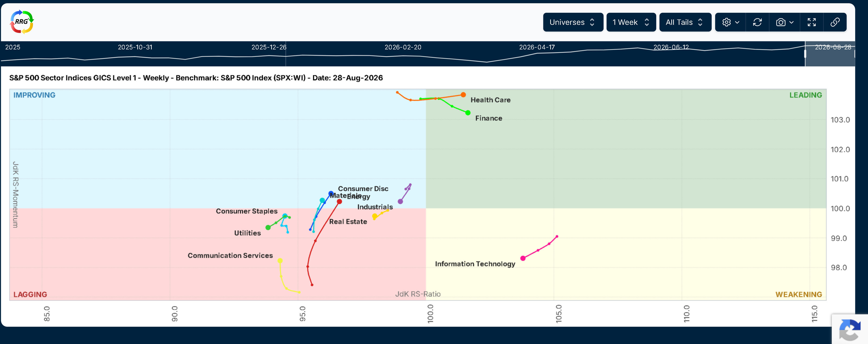Click the 2026-02-20 timeline date
The height and width of the screenshot is (344, 868).
click(403, 47)
